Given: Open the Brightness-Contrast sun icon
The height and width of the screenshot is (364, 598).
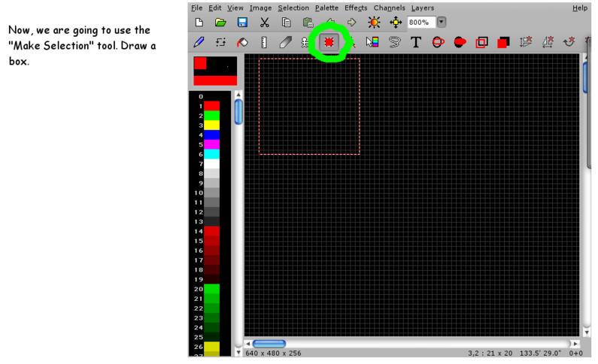Looking at the screenshot, I should coord(374,23).
